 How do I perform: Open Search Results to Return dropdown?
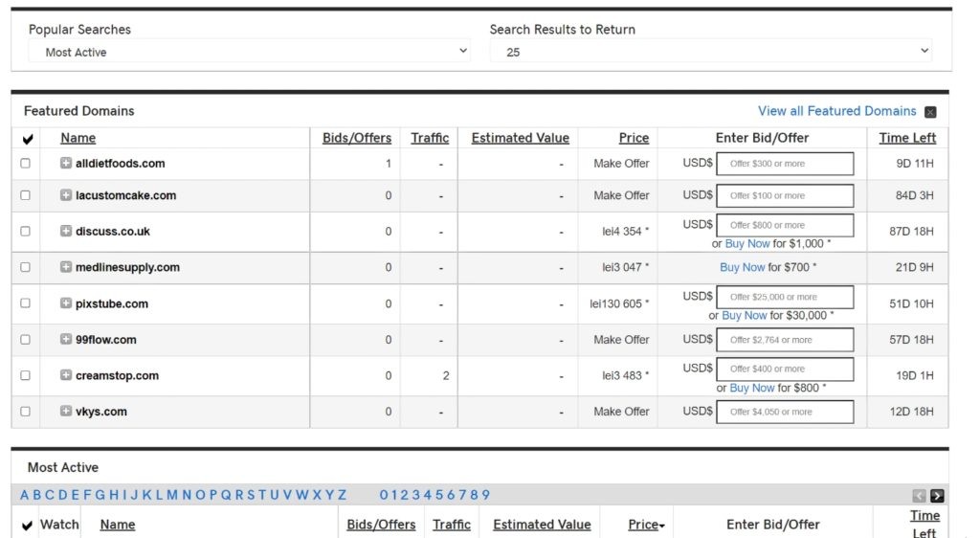click(x=710, y=52)
